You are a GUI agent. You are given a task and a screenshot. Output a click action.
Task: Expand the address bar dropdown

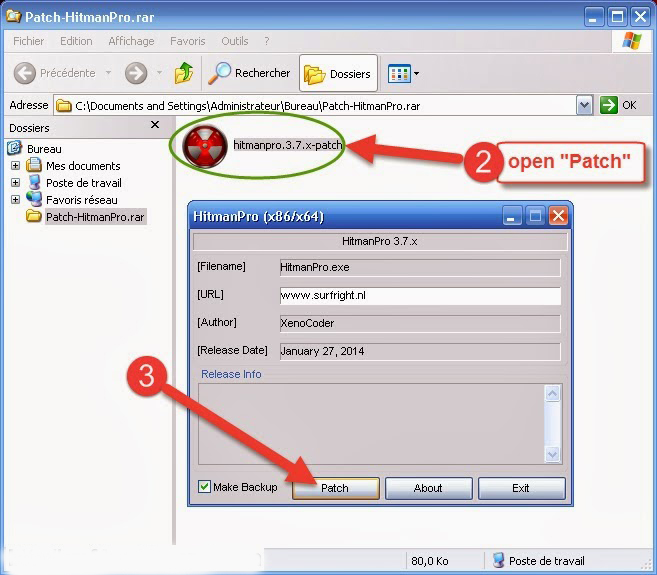coord(585,105)
